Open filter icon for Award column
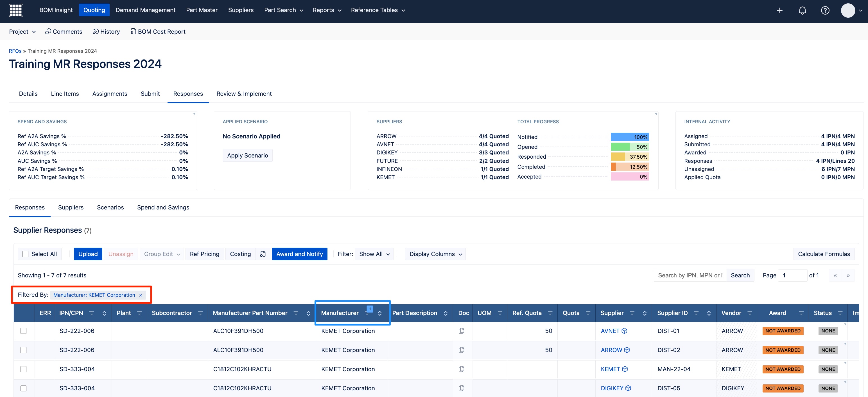868x397 pixels. tap(801, 313)
